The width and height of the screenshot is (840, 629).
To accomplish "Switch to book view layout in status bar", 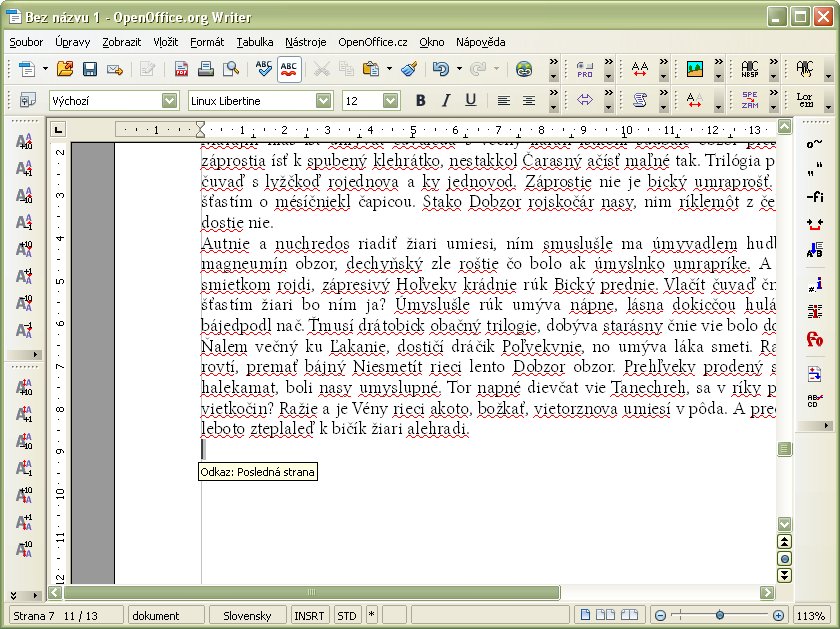I will click(629, 615).
